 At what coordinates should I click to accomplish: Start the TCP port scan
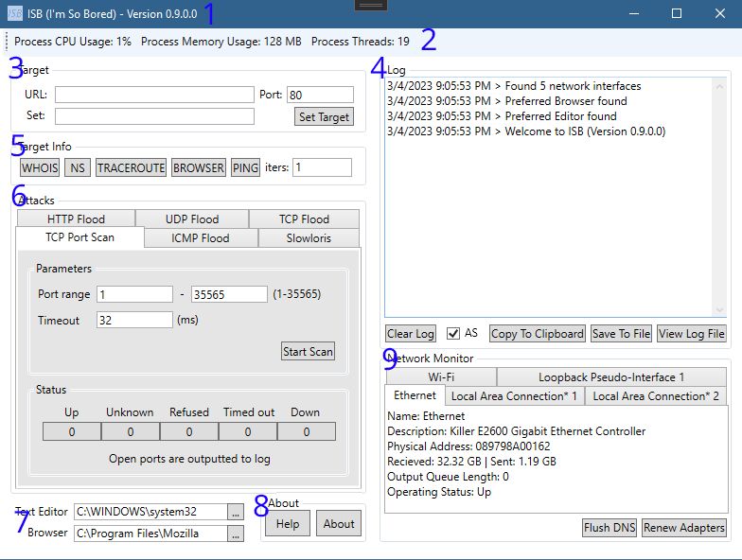[309, 352]
